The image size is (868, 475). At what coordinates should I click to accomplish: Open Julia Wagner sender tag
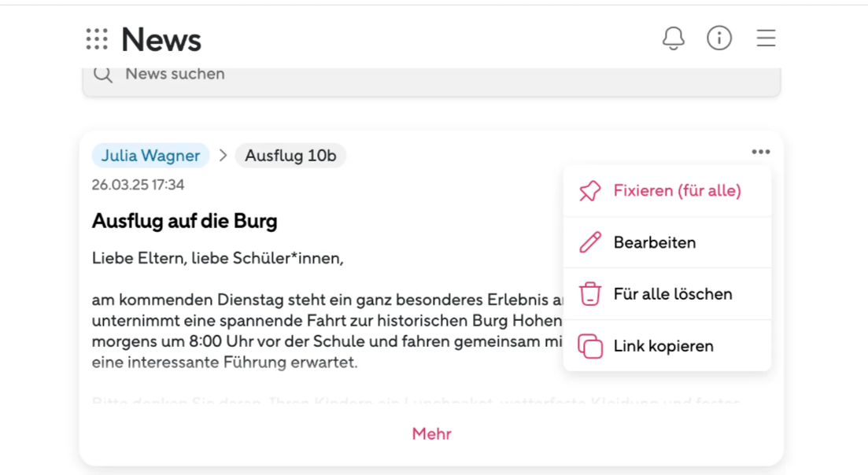[150, 156]
